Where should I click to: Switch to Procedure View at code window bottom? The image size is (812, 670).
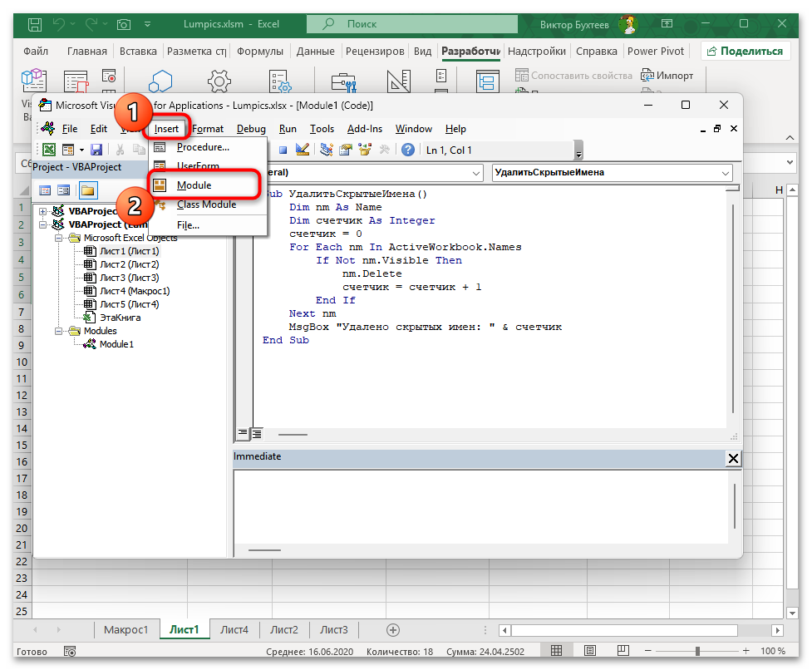click(x=244, y=433)
